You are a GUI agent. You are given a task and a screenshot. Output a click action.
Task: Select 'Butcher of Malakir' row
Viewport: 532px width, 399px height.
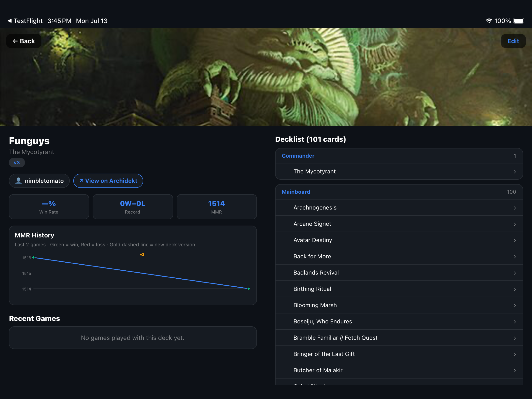tap(399, 370)
